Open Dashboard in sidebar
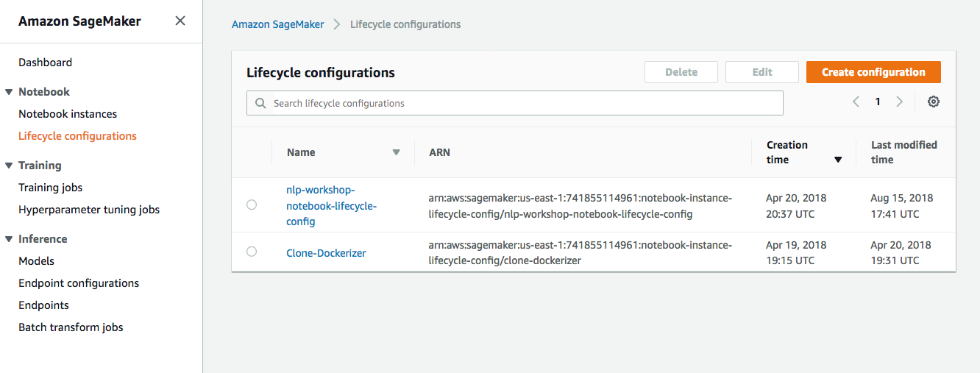 tap(45, 63)
